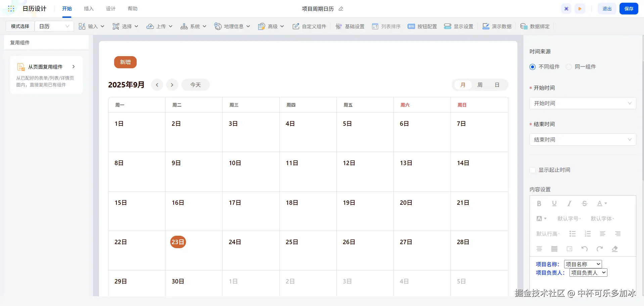Insert bulleted list in content editor

(x=572, y=234)
